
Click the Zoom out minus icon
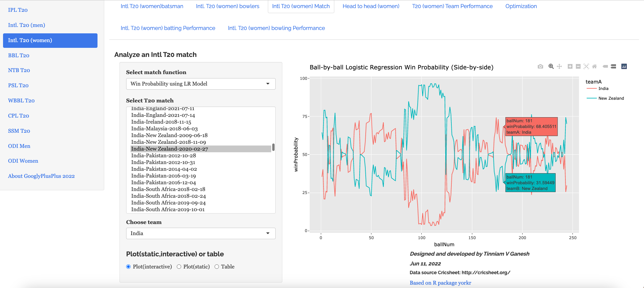(x=578, y=67)
